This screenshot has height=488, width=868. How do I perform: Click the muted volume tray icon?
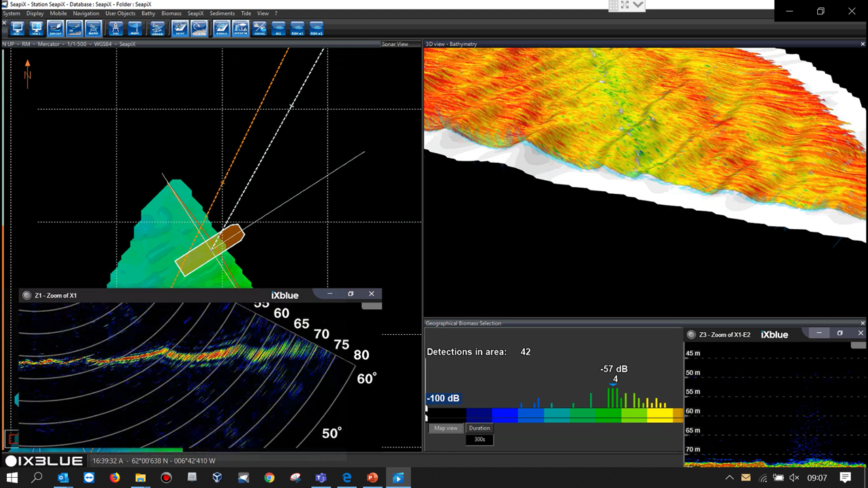(795, 478)
